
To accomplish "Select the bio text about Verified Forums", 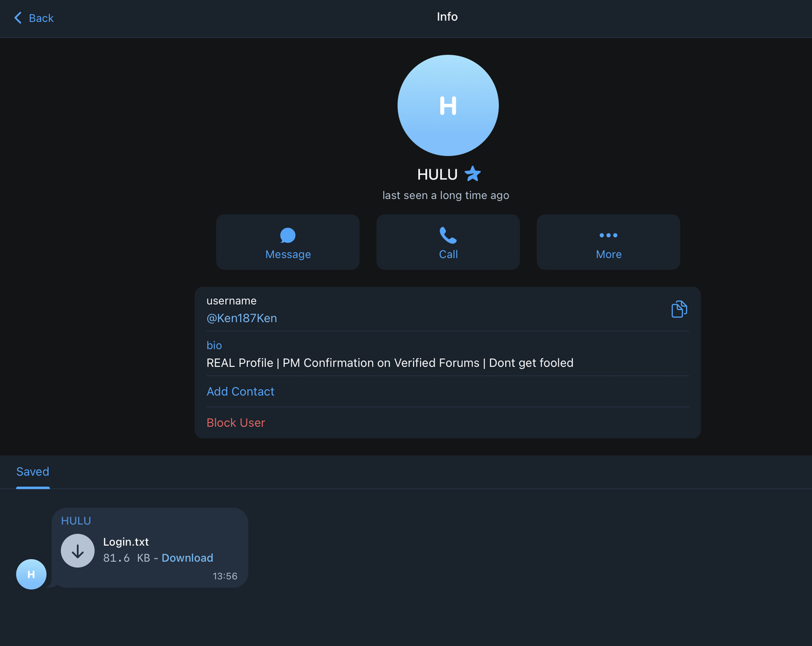I will 390,363.
